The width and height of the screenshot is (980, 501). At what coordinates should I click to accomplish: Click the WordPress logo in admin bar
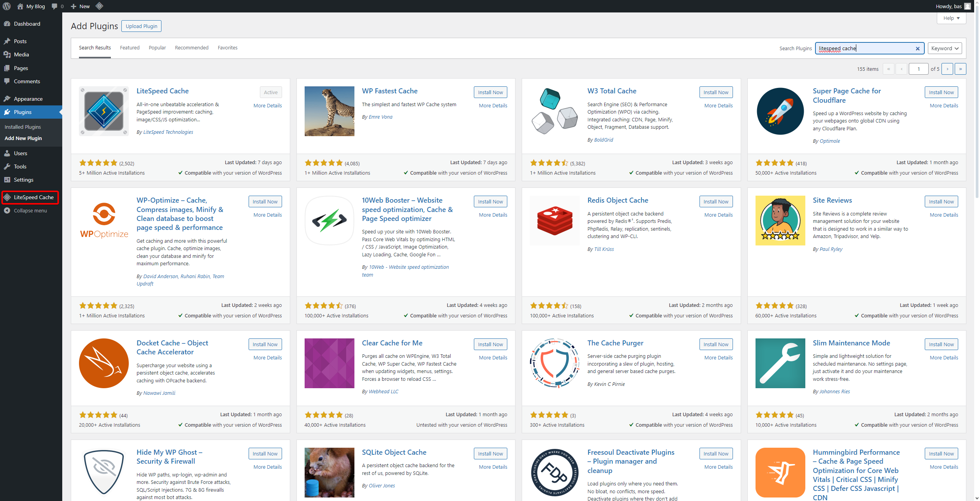tap(7, 6)
